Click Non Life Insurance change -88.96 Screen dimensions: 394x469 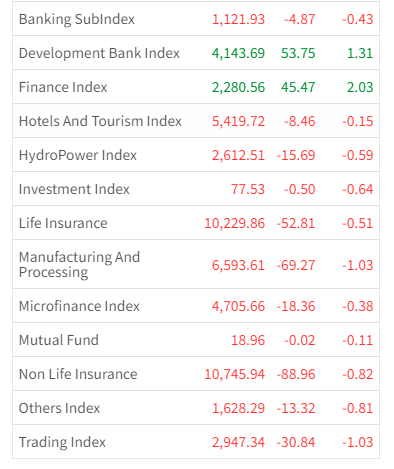[x=296, y=374]
